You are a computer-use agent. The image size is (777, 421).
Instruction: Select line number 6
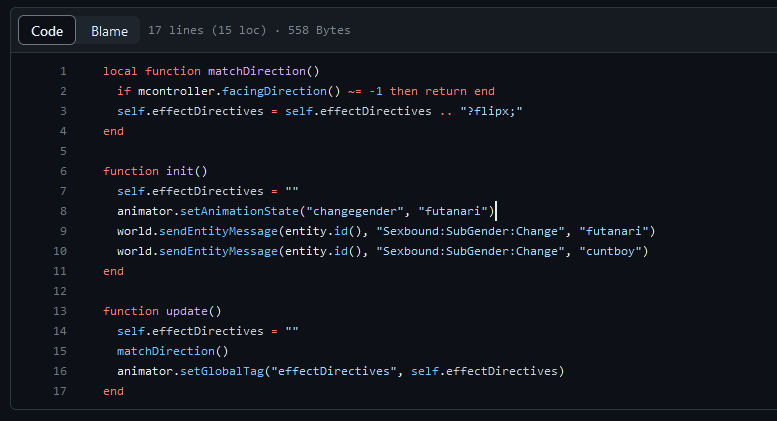(x=63, y=171)
